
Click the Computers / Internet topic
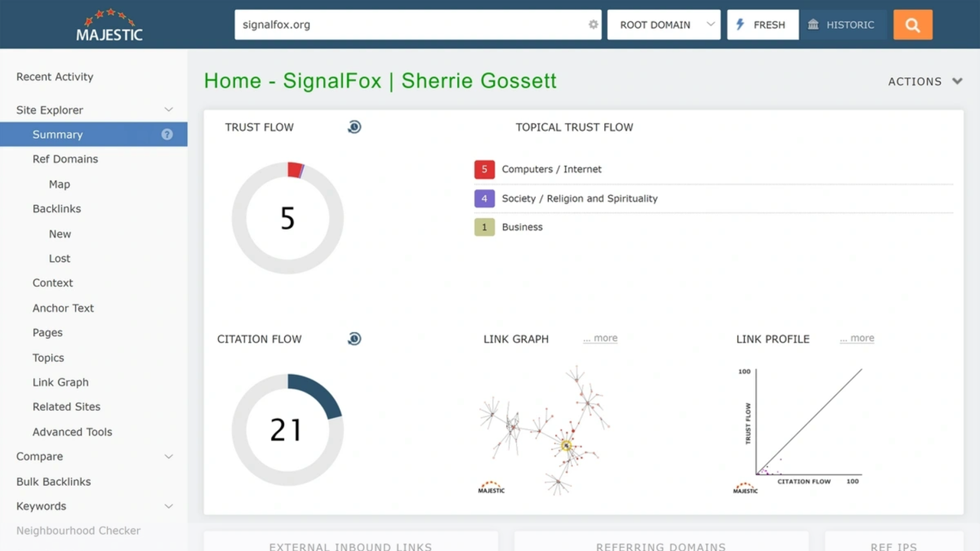552,169
